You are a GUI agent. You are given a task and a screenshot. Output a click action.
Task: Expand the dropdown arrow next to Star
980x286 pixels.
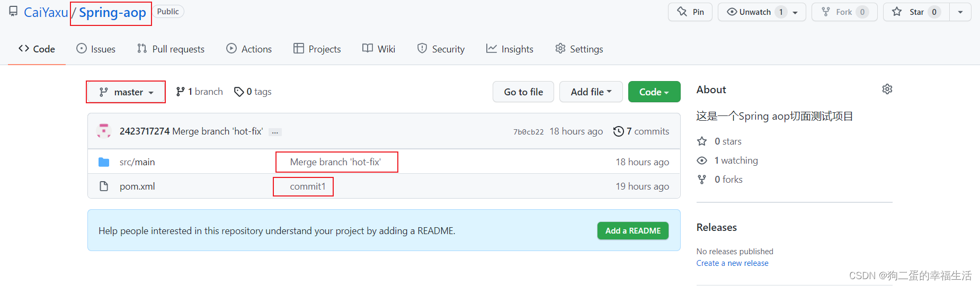(x=960, y=12)
